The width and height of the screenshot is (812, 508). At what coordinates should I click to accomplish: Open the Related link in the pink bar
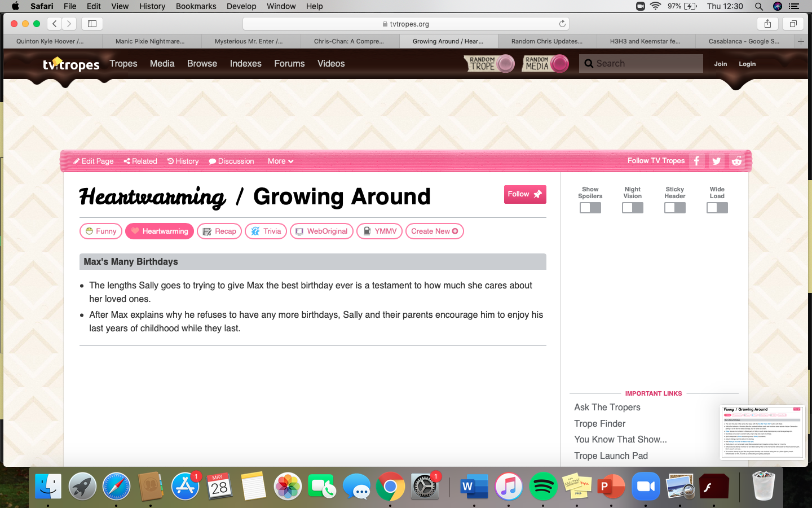[x=140, y=161]
